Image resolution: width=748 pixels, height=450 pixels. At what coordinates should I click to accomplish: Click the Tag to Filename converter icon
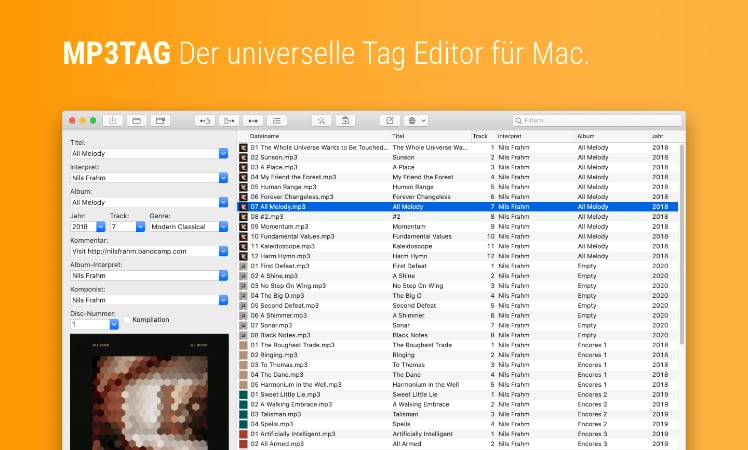[x=205, y=121]
